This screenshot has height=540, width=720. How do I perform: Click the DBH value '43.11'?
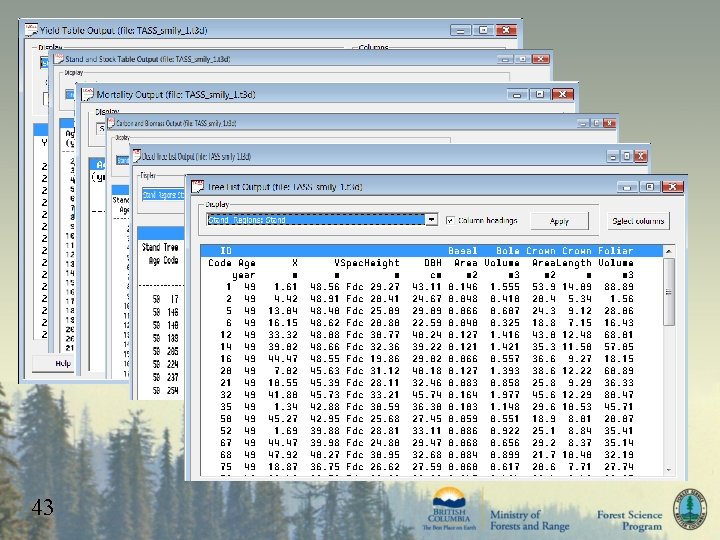pyautogui.click(x=427, y=287)
